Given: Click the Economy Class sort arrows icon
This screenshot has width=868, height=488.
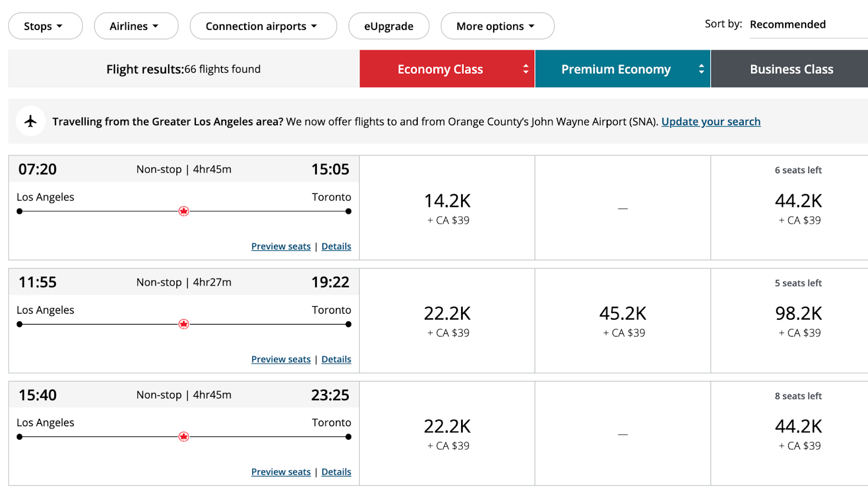Looking at the screenshot, I should 525,69.
